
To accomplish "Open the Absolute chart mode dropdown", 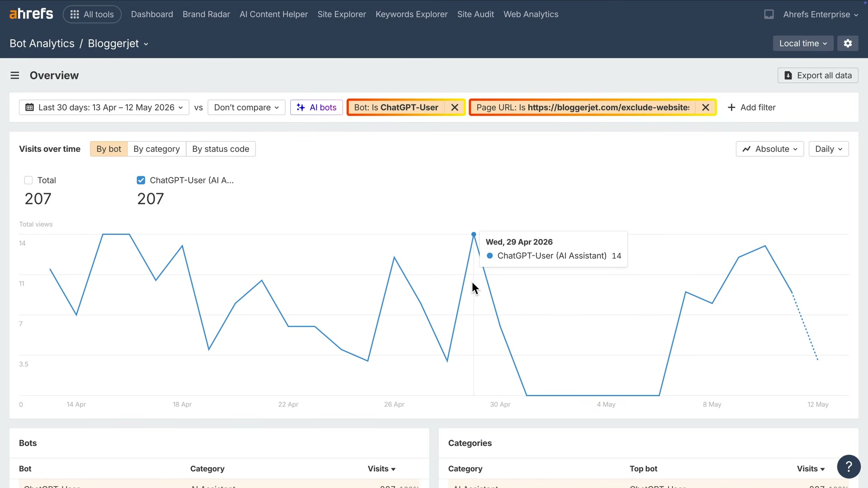I will (769, 149).
